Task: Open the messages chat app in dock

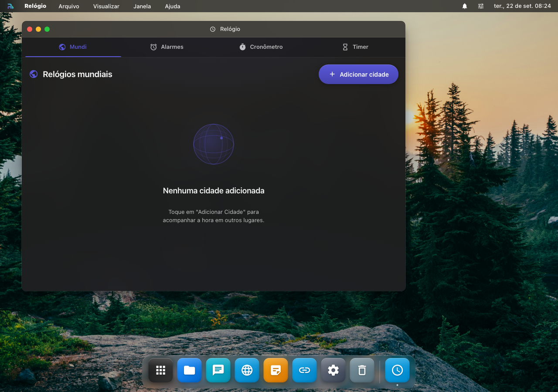Action: point(218,370)
